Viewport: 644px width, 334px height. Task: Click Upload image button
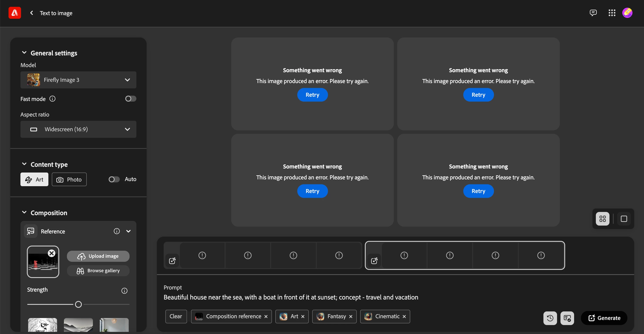pyautogui.click(x=98, y=256)
